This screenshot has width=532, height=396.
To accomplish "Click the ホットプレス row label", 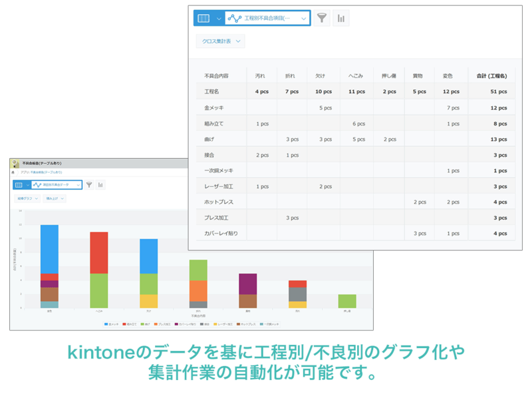I will tap(219, 202).
